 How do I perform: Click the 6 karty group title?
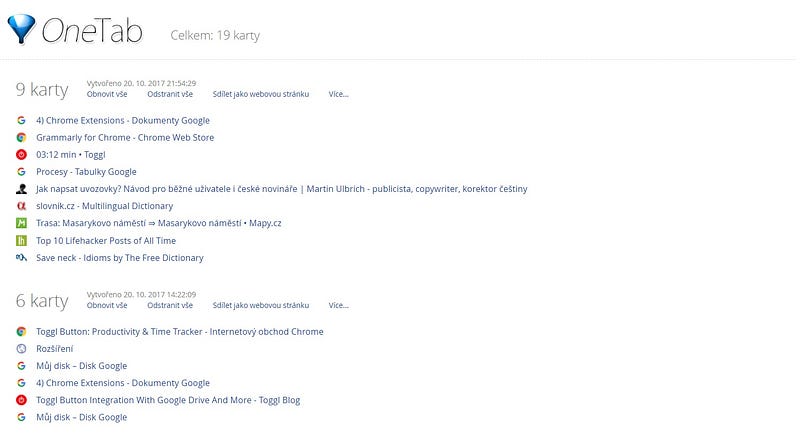pos(42,301)
